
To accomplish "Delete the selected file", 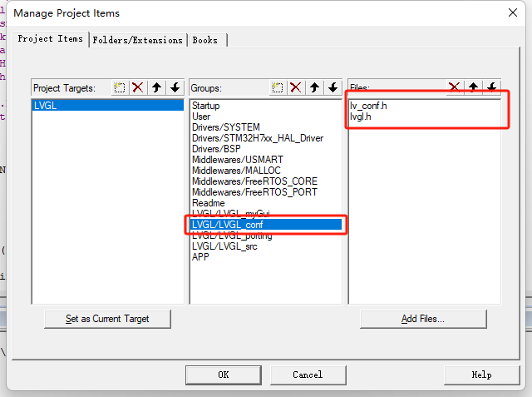I will (x=455, y=87).
